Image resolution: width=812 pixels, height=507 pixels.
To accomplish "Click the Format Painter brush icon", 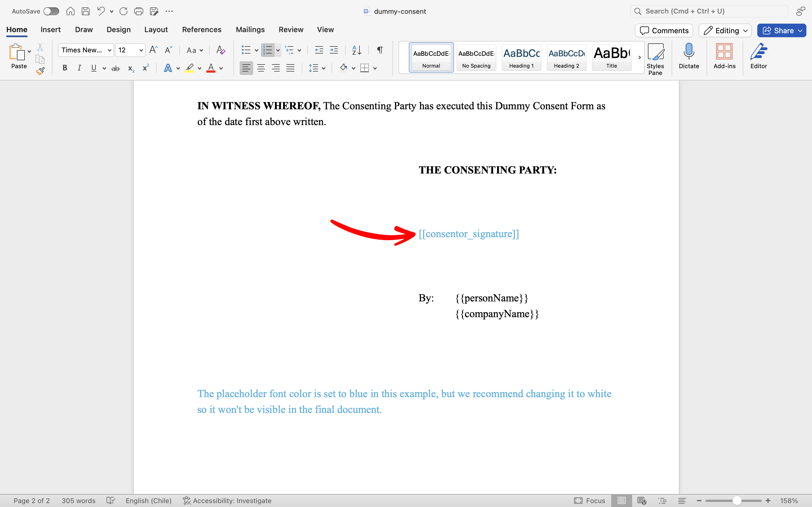I will click(x=40, y=71).
